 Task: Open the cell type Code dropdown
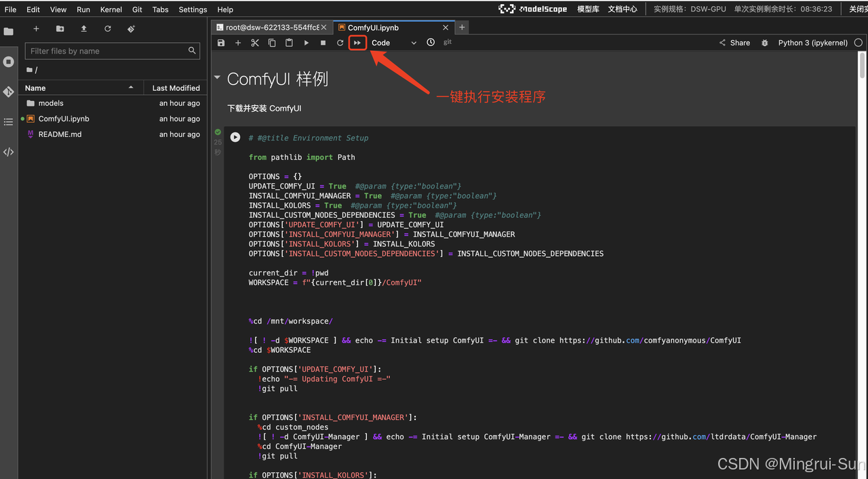pos(394,43)
